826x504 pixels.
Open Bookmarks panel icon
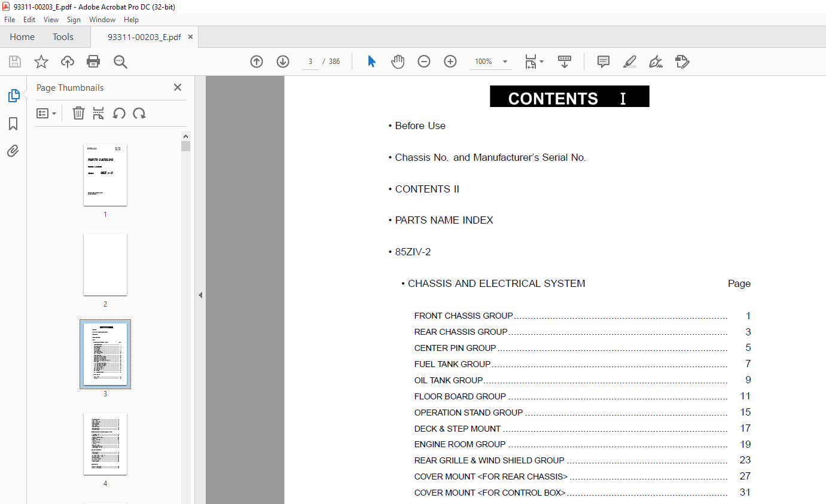pos(13,123)
